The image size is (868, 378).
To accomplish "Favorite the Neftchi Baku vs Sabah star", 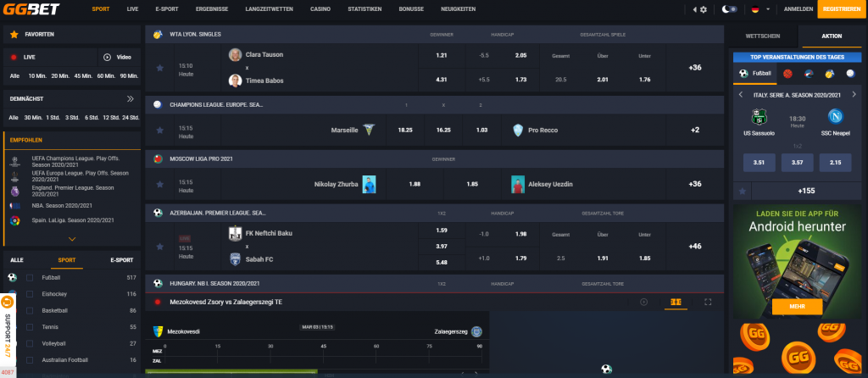I will [160, 247].
